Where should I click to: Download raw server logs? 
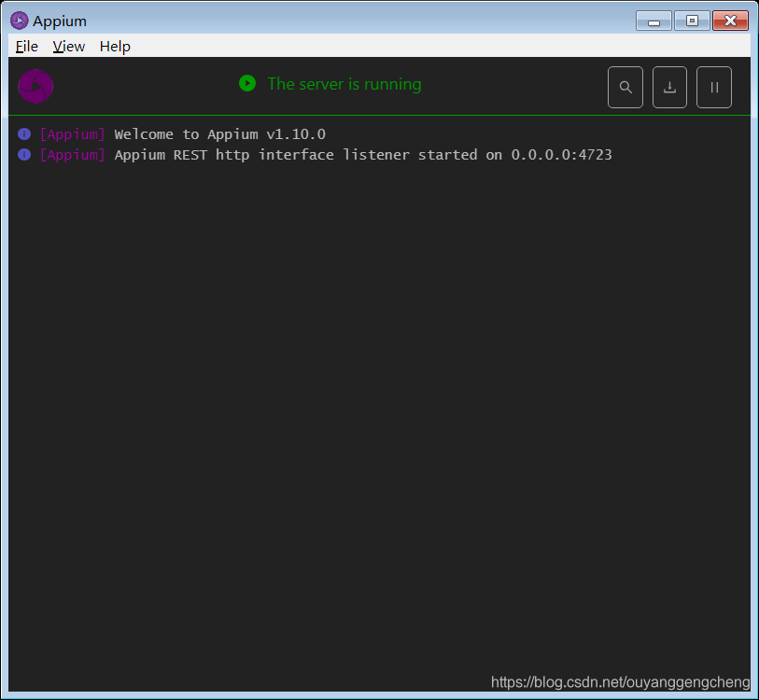[x=669, y=87]
